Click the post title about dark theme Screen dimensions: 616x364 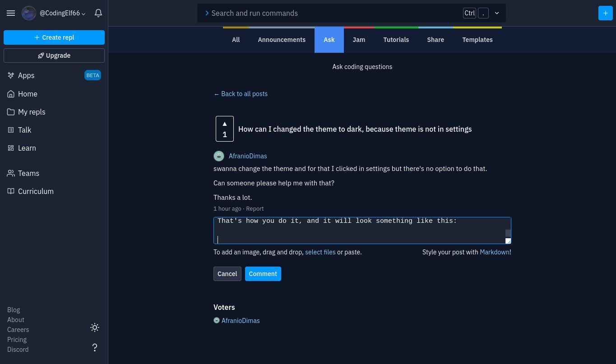(355, 129)
